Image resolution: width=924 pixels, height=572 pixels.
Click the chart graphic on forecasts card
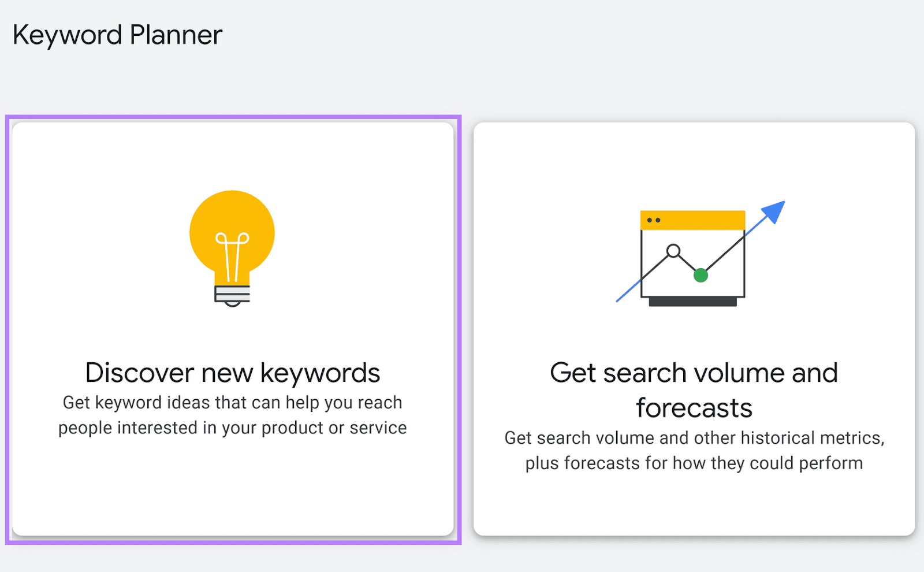pos(693,254)
